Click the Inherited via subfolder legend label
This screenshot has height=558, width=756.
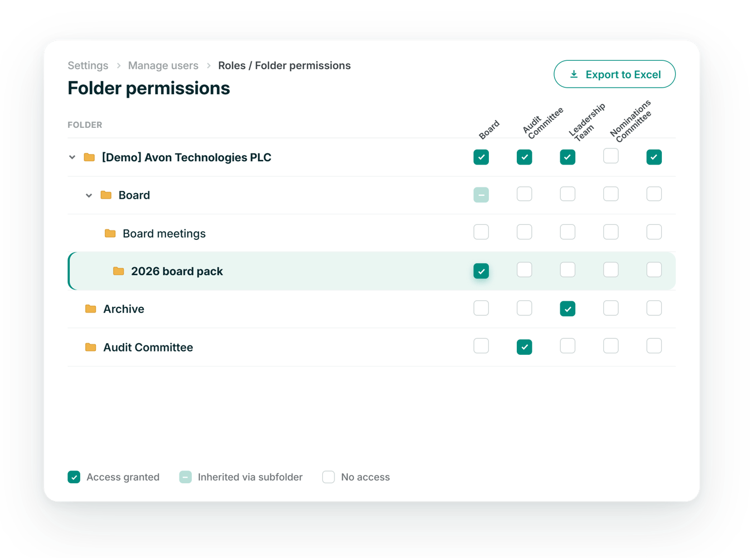pos(250,477)
